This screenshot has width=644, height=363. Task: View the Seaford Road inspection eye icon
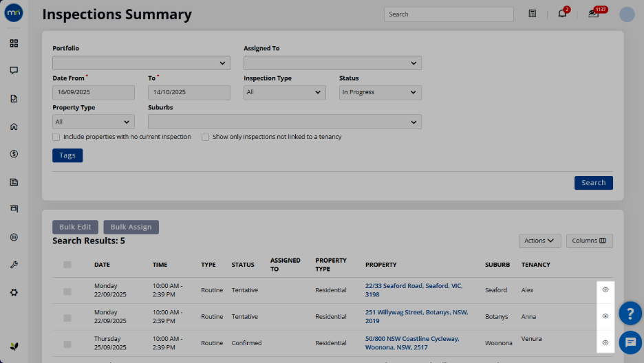[x=605, y=290]
